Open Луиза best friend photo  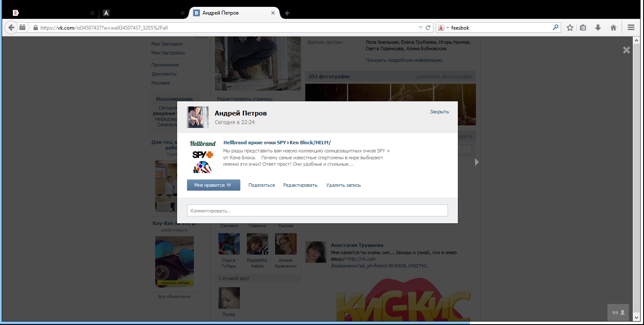click(229, 298)
